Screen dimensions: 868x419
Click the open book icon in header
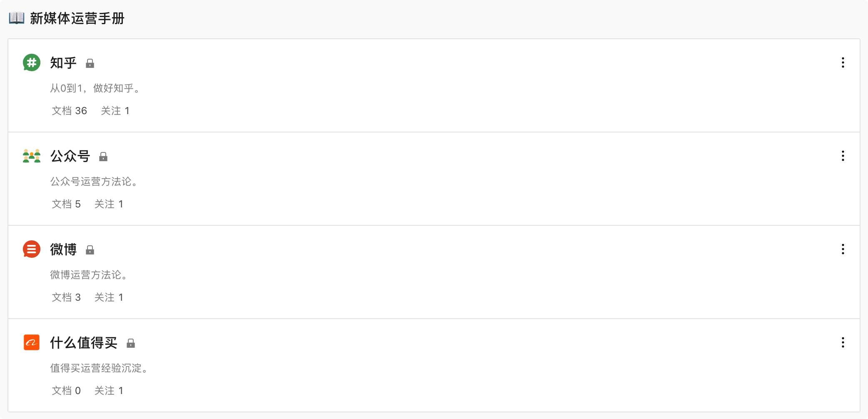pos(17,18)
